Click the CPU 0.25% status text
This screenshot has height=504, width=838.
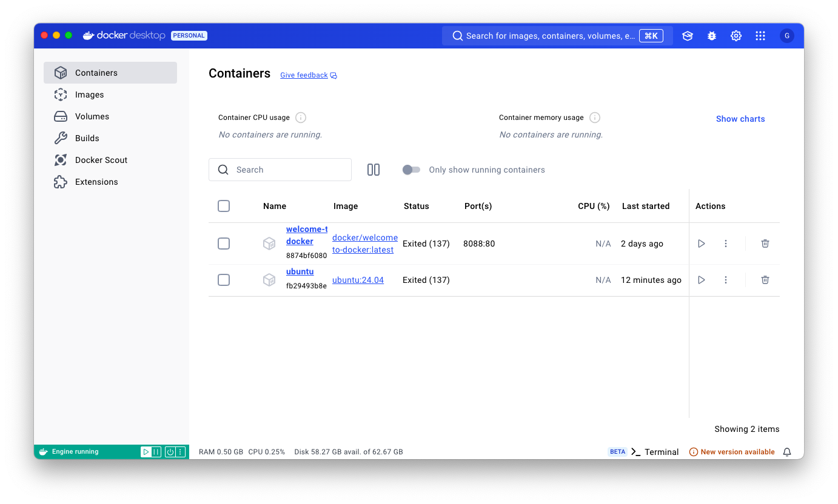[266, 452]
